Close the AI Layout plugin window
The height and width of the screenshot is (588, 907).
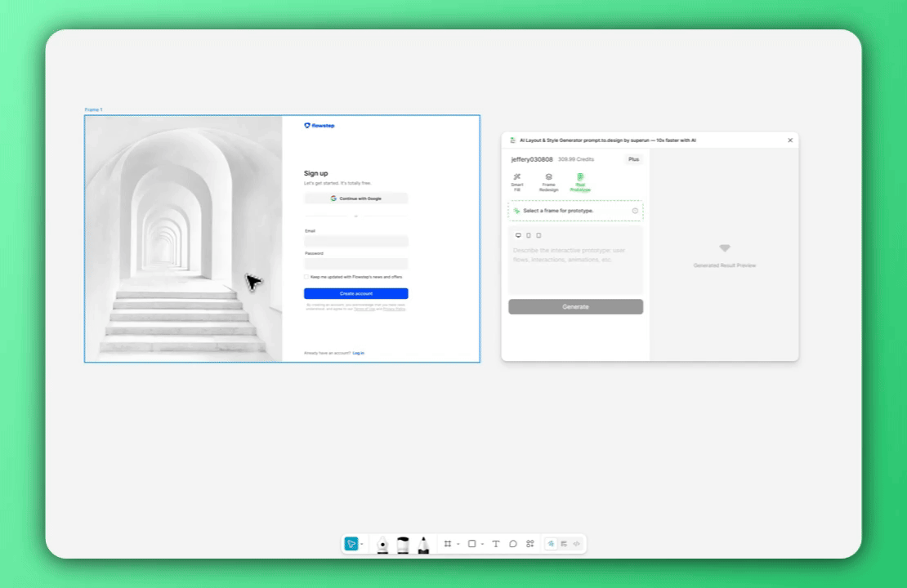pyautogui.click(x=790, y=140)
